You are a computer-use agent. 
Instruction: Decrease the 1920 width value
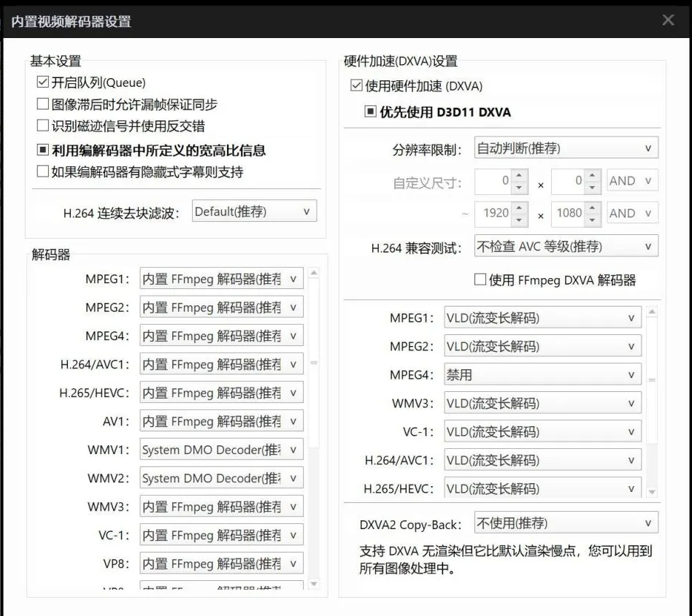tap(520, 219)
